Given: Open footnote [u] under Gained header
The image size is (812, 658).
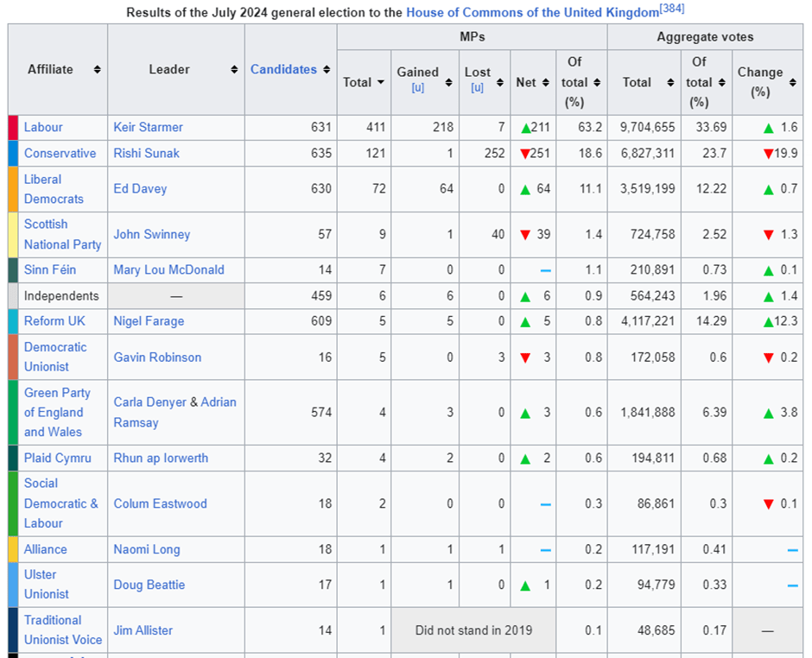Looking at the screenshot, I should [x=417, y=88].
